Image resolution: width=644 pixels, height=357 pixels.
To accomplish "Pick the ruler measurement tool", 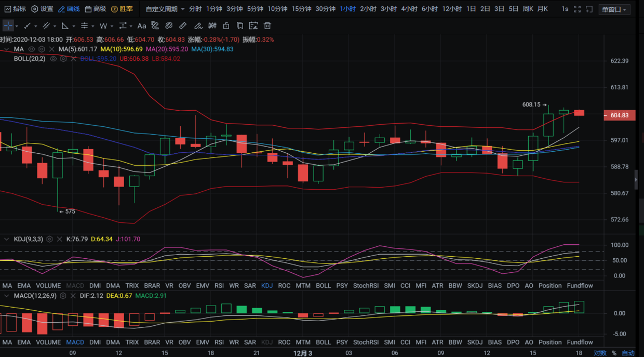I will pyautogui.click(x=183, y=26).
